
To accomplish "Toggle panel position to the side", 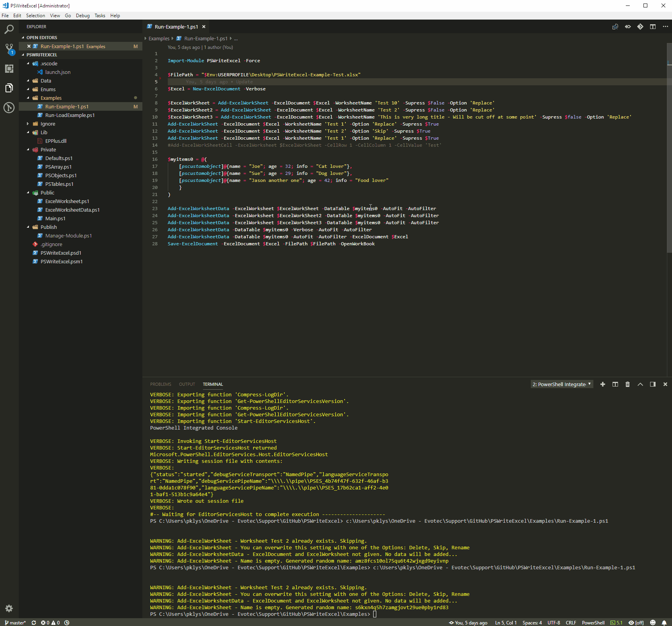I will click(653, 384).
